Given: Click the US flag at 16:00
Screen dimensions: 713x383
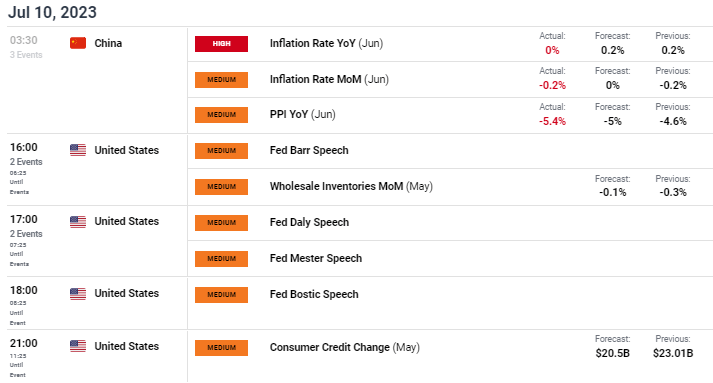Looking at the screenshot, I should [x=78, y=150].
